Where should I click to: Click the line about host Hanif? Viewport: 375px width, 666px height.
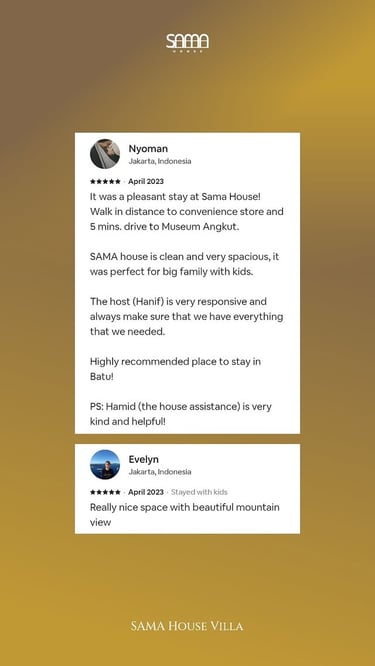(186, 316)
